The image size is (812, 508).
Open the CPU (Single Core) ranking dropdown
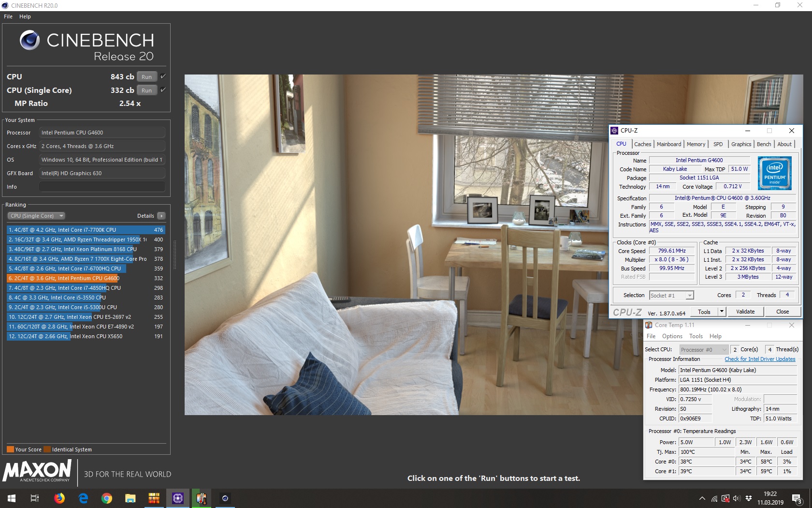point(36,216)
